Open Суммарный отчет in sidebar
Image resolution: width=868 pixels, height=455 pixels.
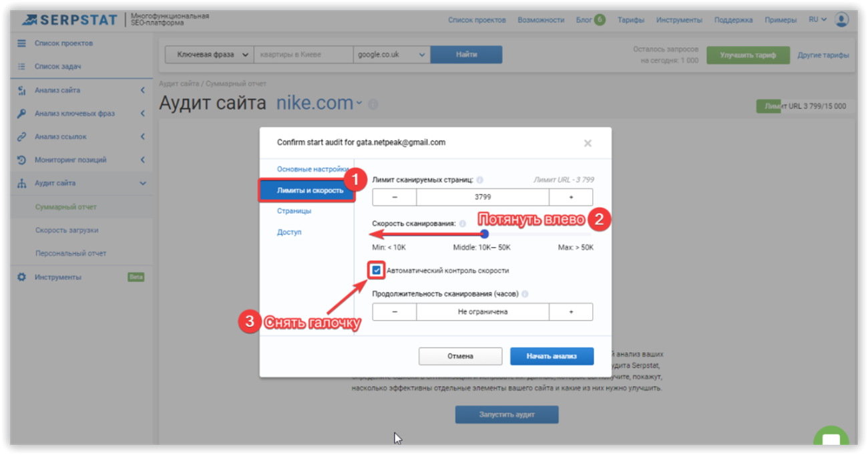(x=66, y=207)
